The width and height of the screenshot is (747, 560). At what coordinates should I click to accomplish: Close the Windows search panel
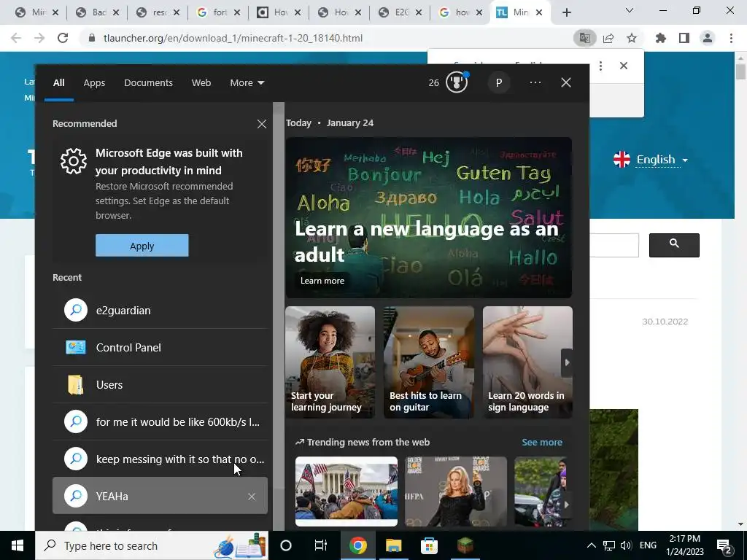566,82
